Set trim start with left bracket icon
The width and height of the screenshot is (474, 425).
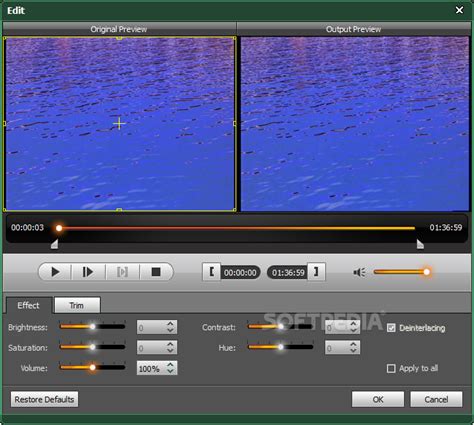point(211,272)
